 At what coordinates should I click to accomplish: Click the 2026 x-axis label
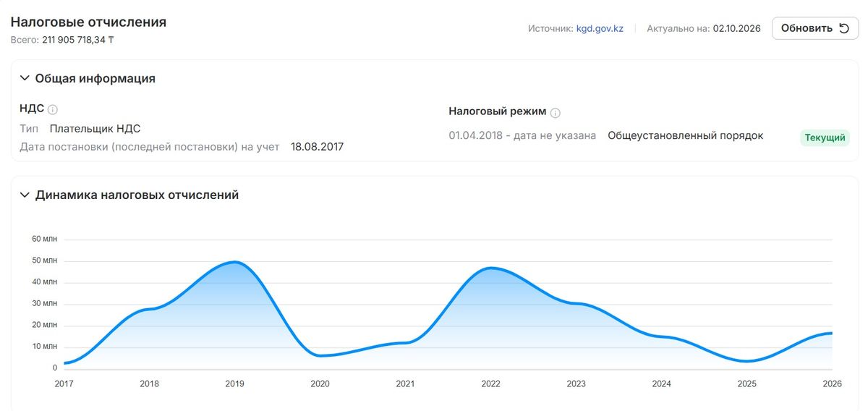click(x=832, y=384)
